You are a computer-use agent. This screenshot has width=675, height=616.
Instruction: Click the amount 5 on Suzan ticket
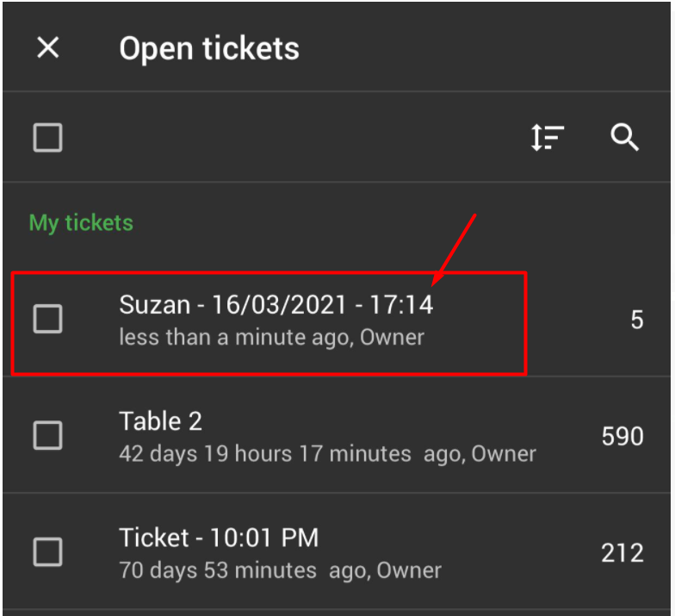[636, 320]
